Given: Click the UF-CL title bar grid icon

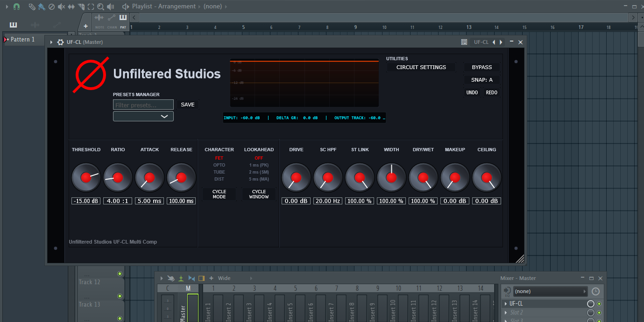Looking at the screenshot, I should [x=464, y=42].
